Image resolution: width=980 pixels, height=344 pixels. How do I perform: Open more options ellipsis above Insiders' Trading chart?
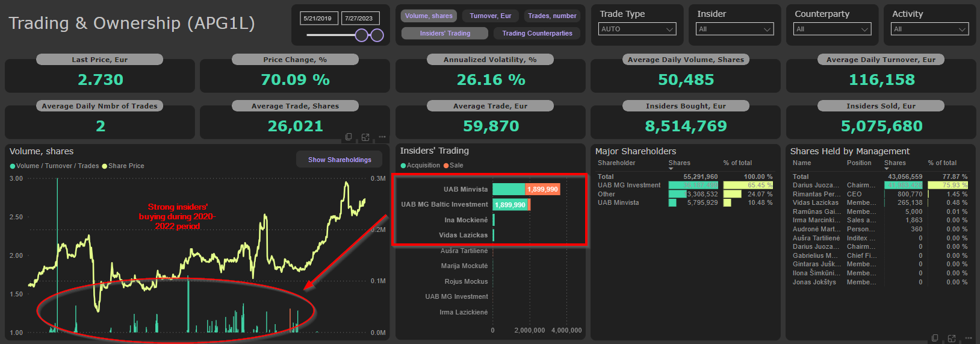(382, 137)
